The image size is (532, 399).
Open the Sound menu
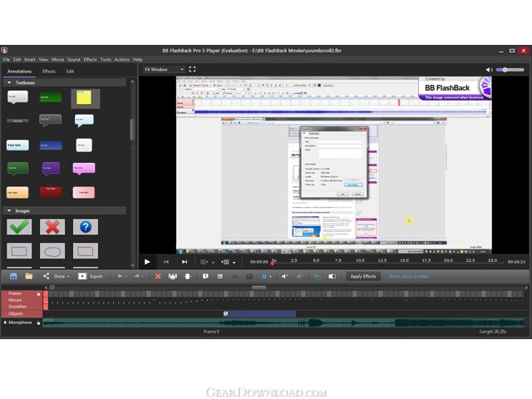click(74, 59)
